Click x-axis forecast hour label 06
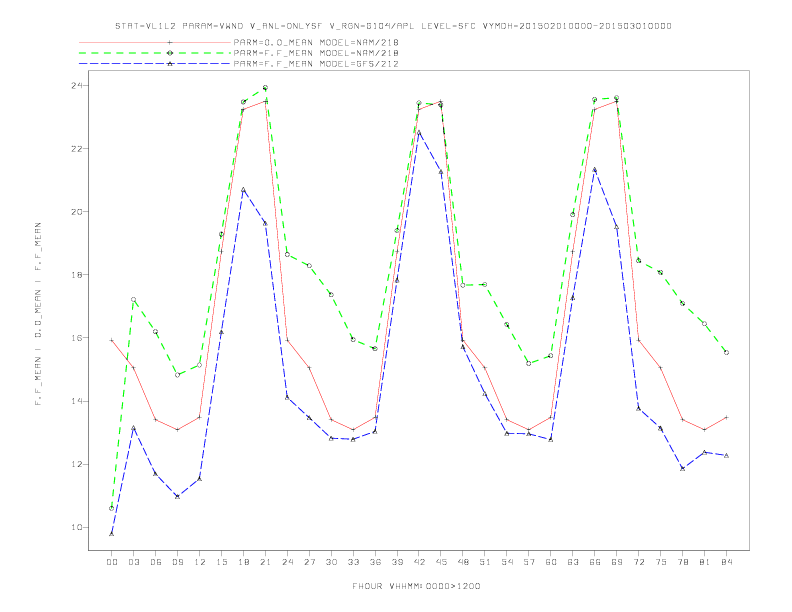 pos(156,562)
